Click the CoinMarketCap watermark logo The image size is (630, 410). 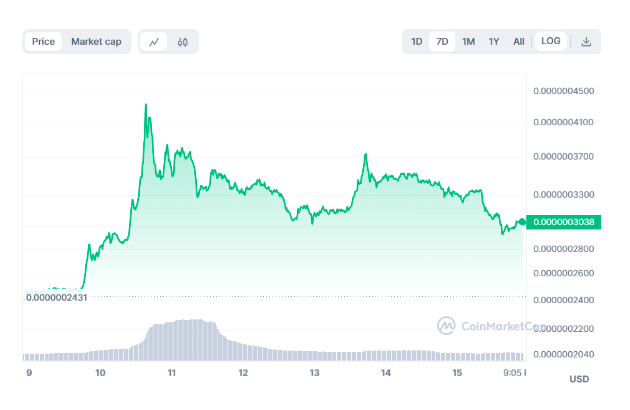(x=445, y=325)
